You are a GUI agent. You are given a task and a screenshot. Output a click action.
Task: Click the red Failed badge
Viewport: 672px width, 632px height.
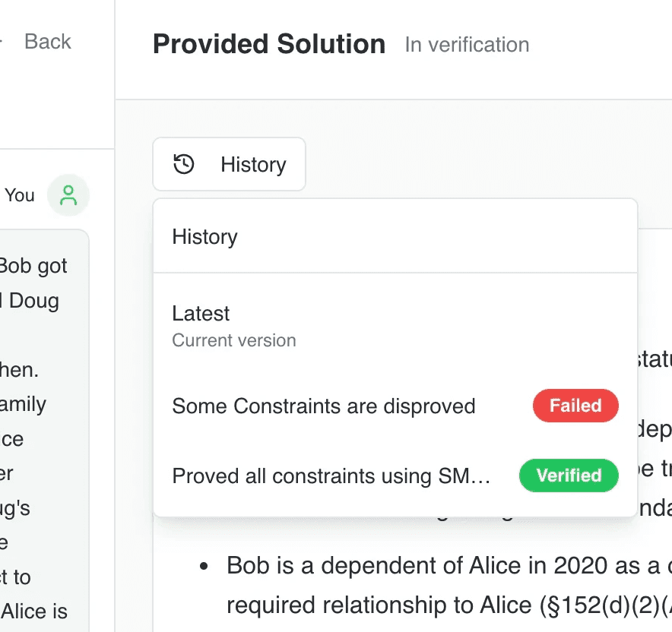[575, 406]
